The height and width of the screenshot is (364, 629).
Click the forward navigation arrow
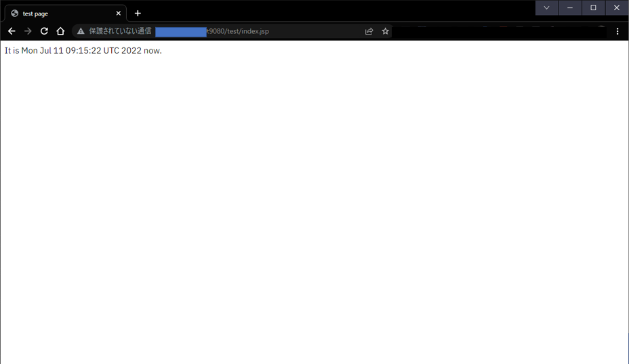[28, 31]
